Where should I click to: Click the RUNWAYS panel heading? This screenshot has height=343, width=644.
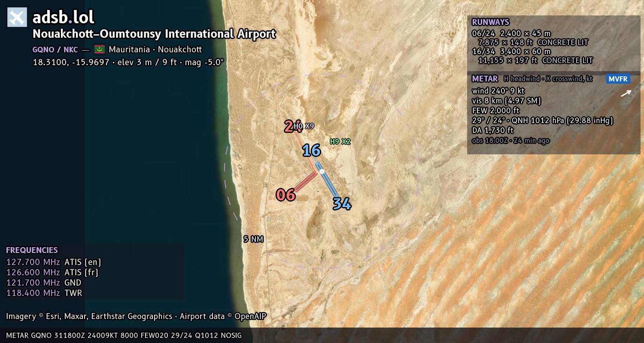490,22
